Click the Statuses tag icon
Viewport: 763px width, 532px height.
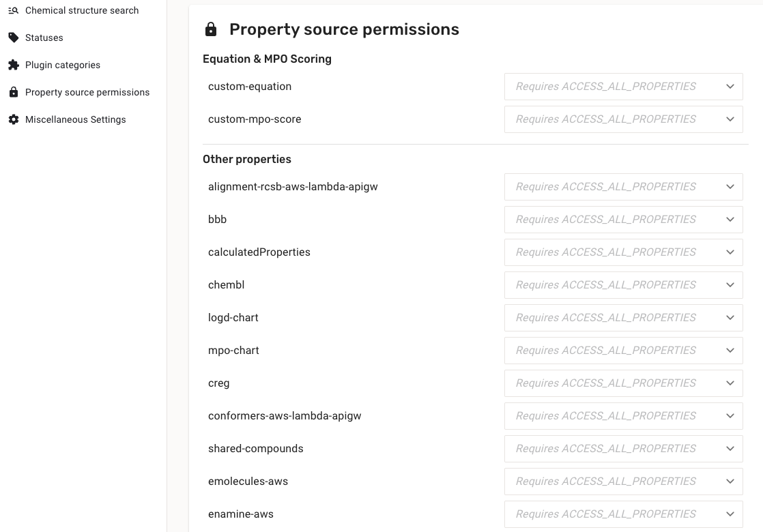click(x=14, y=38)
